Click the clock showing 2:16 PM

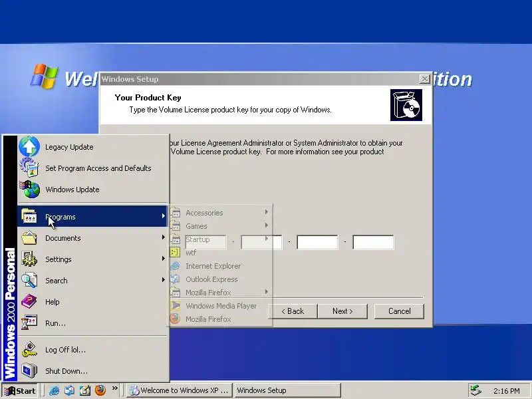[506, 391]
